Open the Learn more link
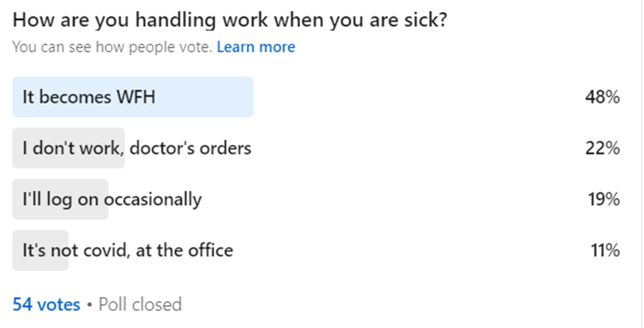This screenshot has height=328, width=644. [x=256, y=47]
